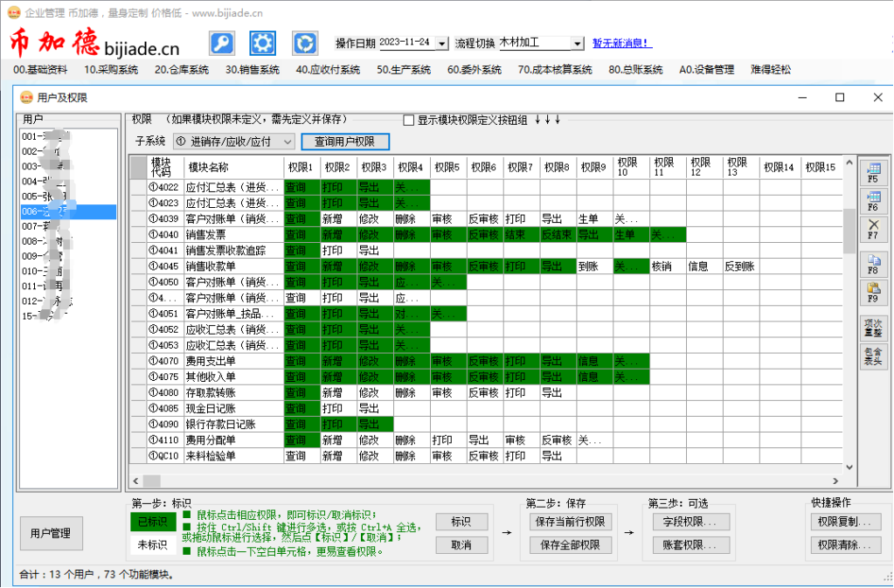894x588 pixels.
Task: Open the 60.委外系统 menu
Action: (475, 70)
